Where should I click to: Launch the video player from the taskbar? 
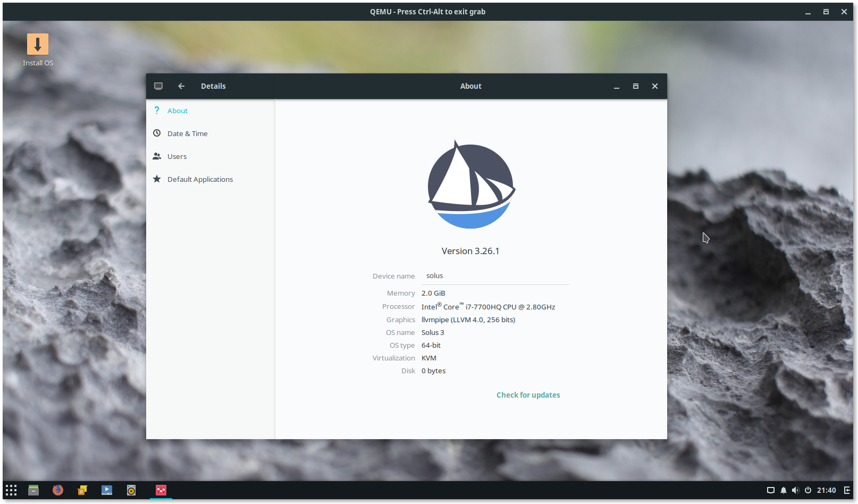tap(107, 490)
